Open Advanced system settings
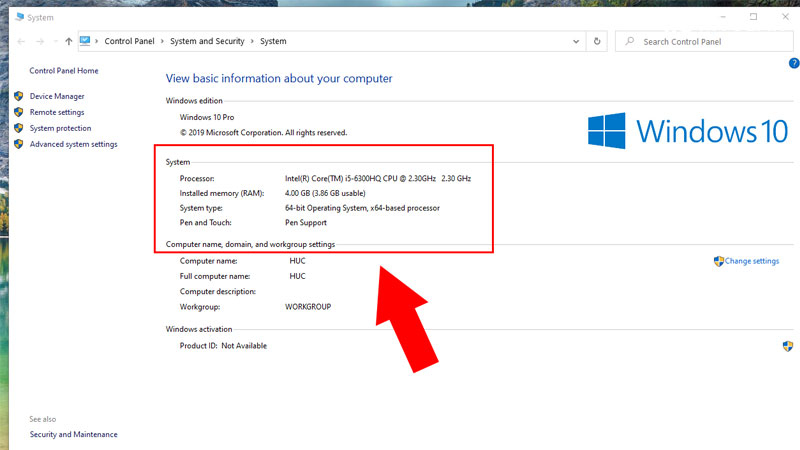 [73, 144]
